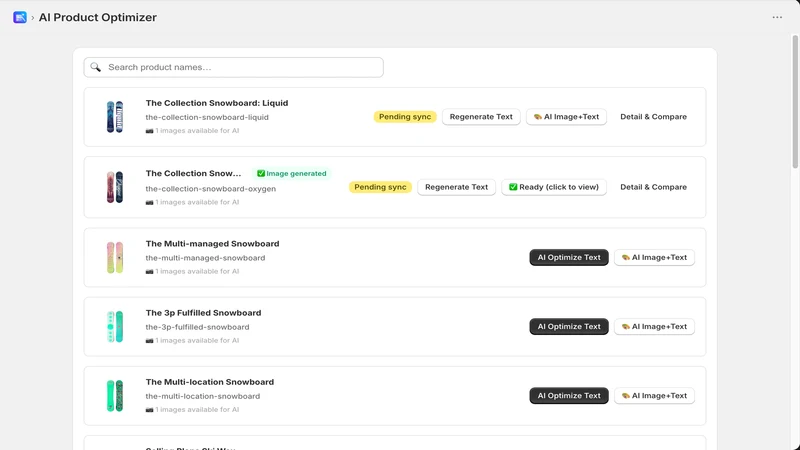Run AI Image+Text for Collection Snowboard: Liquid
Image resolution: width=800 pixels, height=450 pixels.
point(566,117)
